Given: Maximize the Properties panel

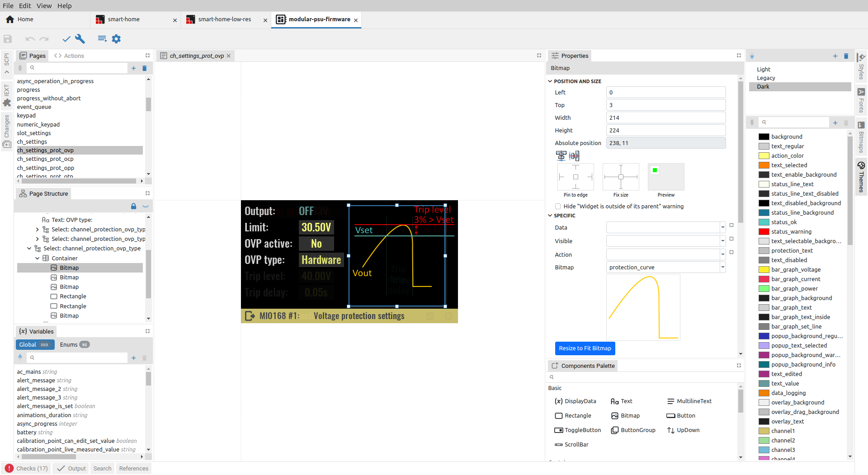Looking at the screenshot, I should tap(739, 56).
